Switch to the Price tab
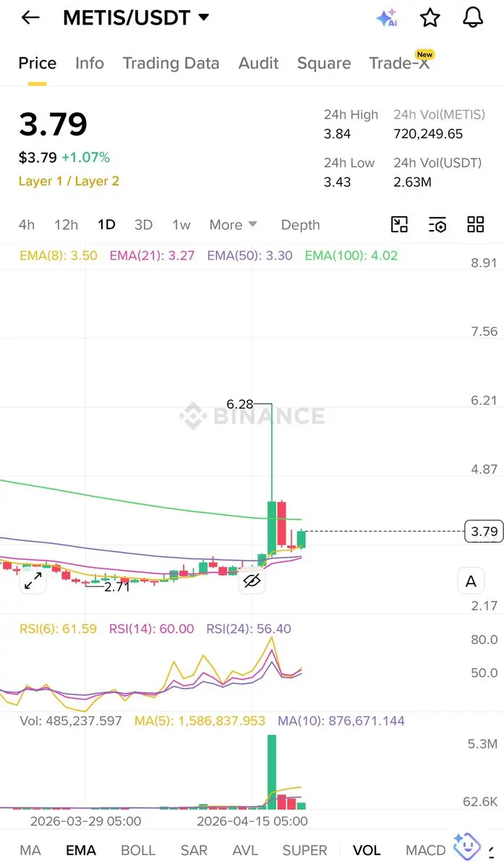This screenshot has height=868, width=504. point(38,64)
